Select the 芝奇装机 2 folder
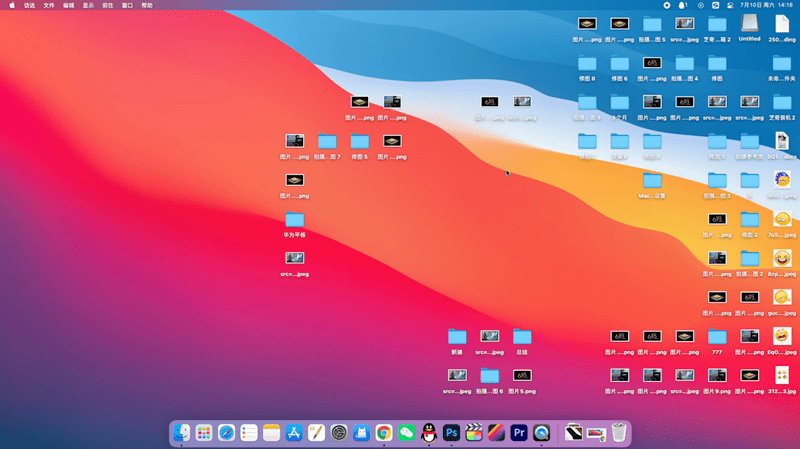The height and width of the screenshot is (449, 800). click(782, 107)
